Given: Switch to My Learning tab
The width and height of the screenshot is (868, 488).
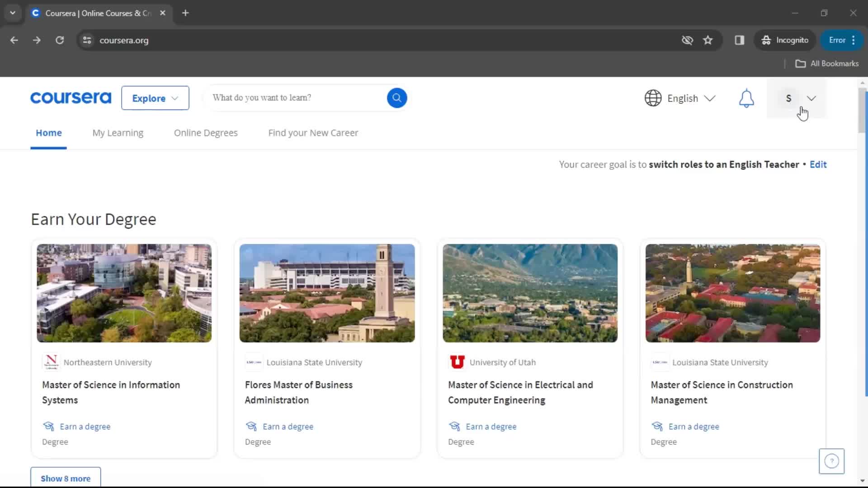Looking at the screenshot, I should [118, 133].
